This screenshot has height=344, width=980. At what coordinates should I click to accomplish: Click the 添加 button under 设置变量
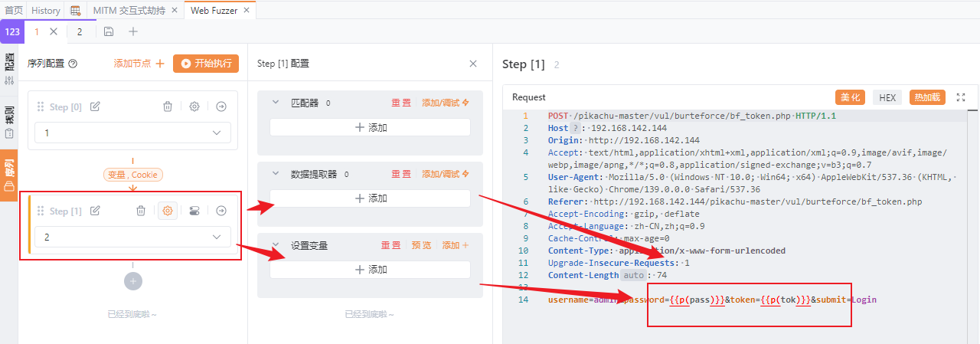tap(371, 270)
